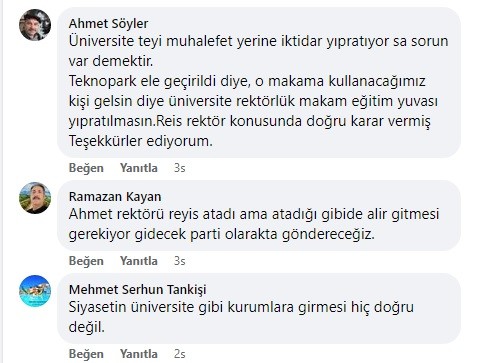Reply to Ramazan Kayan's comment via Yanıtla
The width and height of the screenshot is (498, 363).
(139, 261)
